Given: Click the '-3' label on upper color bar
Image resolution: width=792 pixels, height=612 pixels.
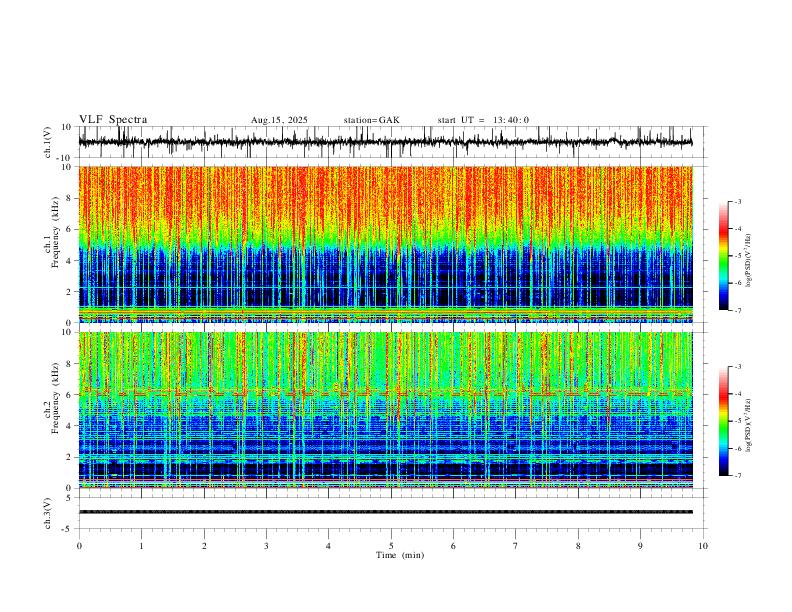Looking at the screenshot, I should pyautogui.click(x=738, y=201).
